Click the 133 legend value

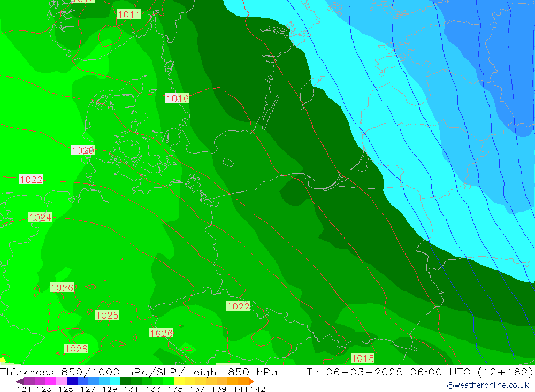click(153, 389)
